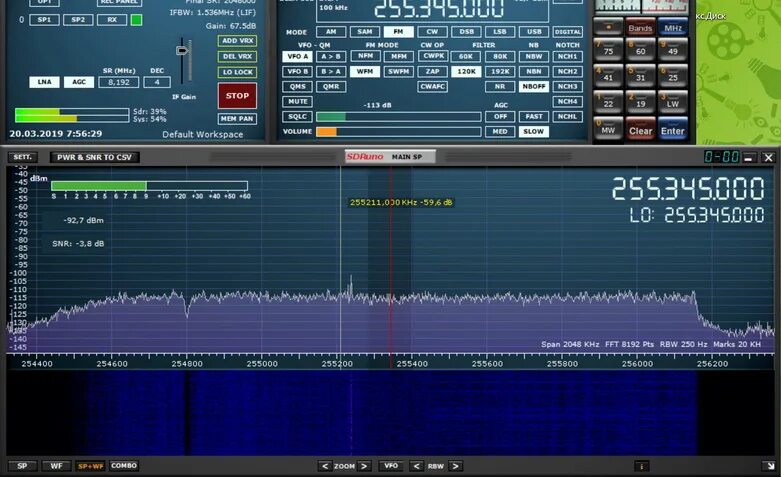Viewport: 781px width, 477px height.
Task: Select WFM FM mode
Action: click(x=365, y=71)
